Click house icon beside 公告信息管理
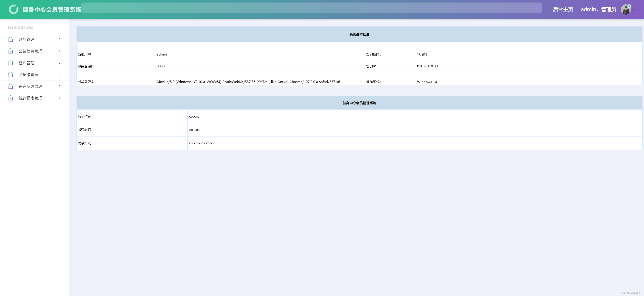Viewport: 644px width, 296px height. (x=11, y=51)
